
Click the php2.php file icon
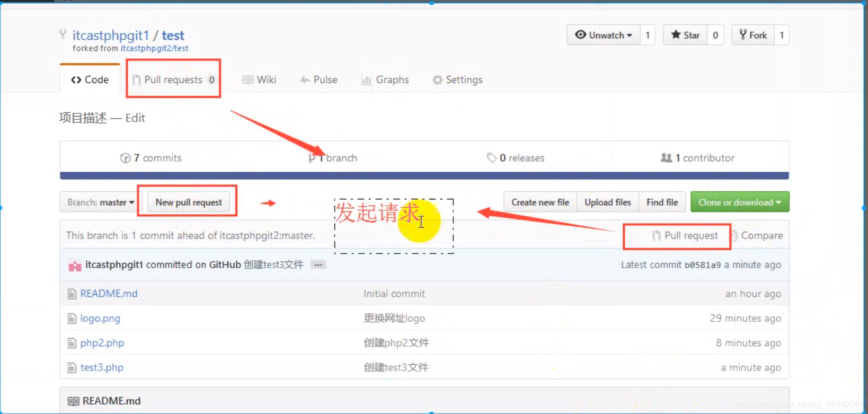(x=72, y=343)
